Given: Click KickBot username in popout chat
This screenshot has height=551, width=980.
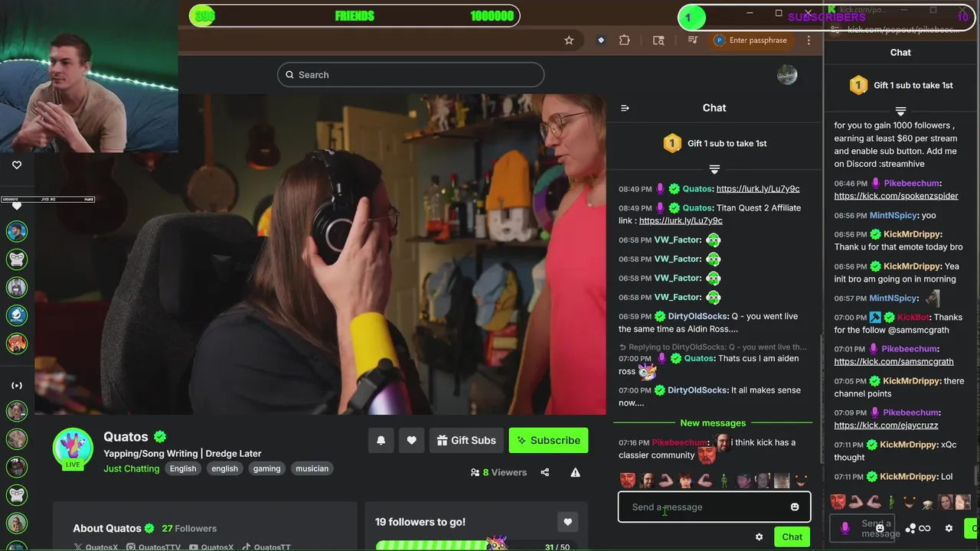Looking at the screenshot, I should [913, 318].
